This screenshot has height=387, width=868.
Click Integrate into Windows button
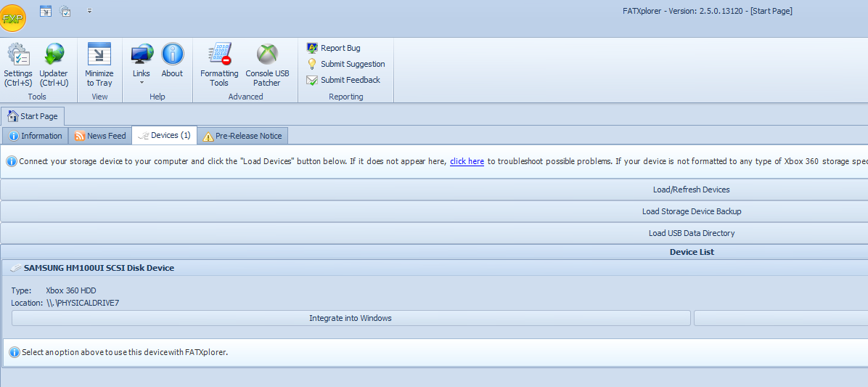pyautogui.click(x=351, y=318)
